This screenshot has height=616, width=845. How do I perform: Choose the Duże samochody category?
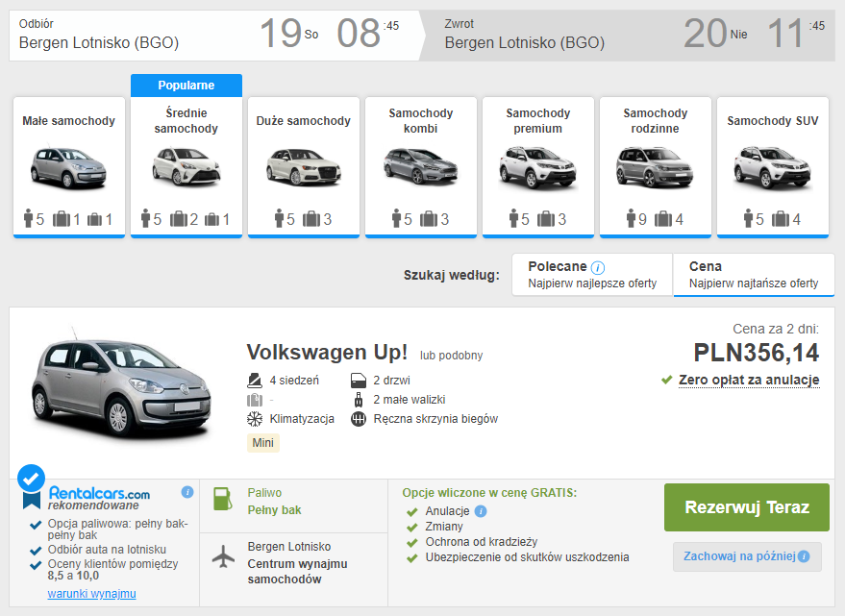(304, 167)
